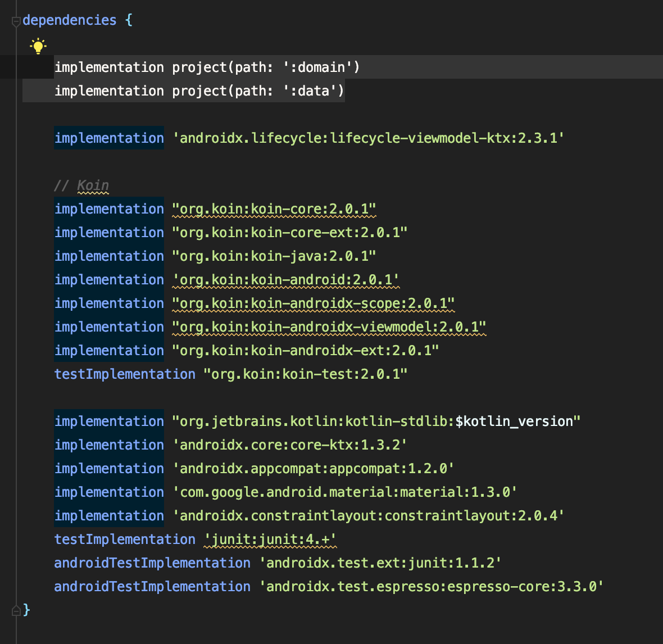
Task: Click the espresso-core:3.3.0 dependency string
Action: pos(431,587)
